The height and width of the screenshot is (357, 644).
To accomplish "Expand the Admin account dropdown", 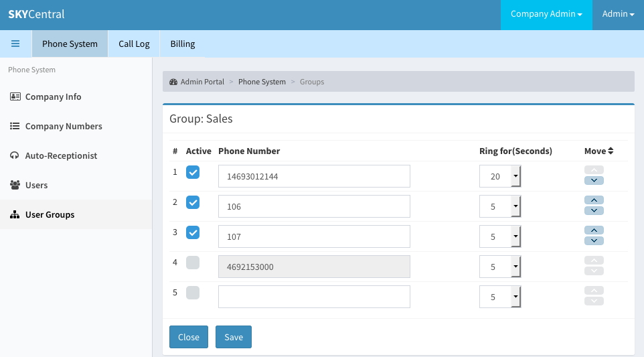I will click(x=618, y=14).
